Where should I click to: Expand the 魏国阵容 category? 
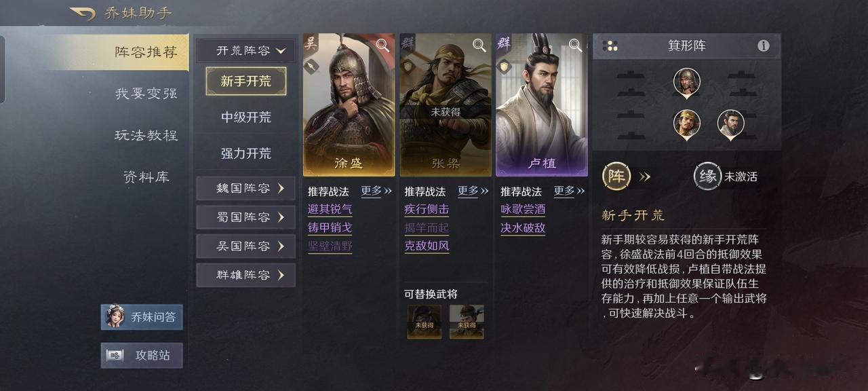coord(246,188)
